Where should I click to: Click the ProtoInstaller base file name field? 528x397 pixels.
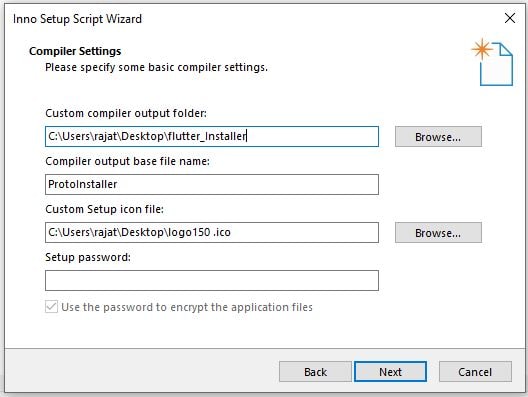[x=212, y=185]
